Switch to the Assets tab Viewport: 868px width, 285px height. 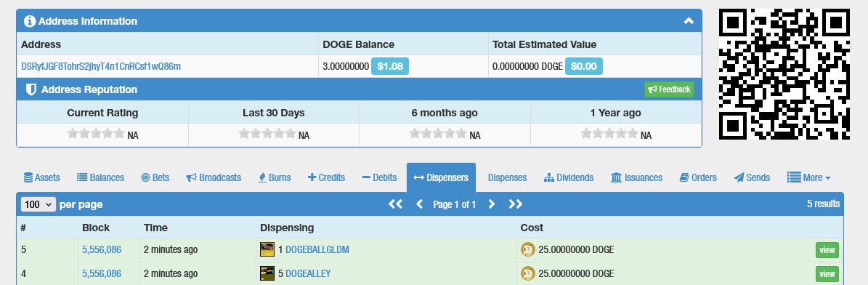click(x=41, y=177)
